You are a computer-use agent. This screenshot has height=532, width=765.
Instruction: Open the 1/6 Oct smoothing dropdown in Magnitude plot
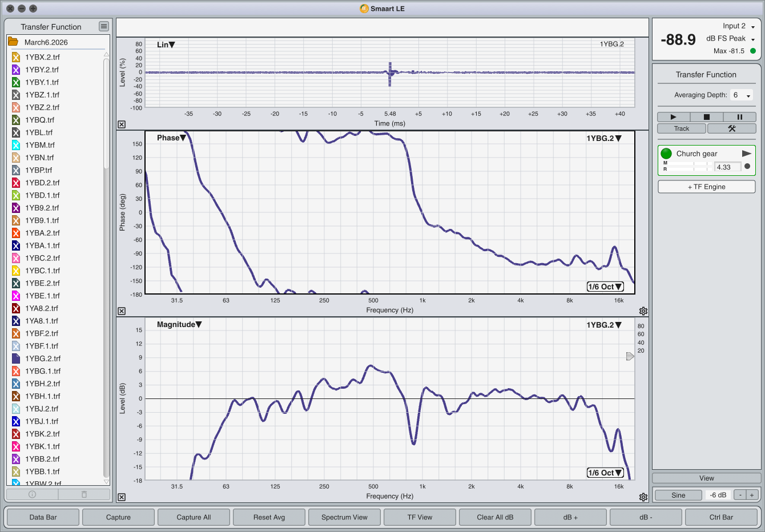[x=605, y=473]
